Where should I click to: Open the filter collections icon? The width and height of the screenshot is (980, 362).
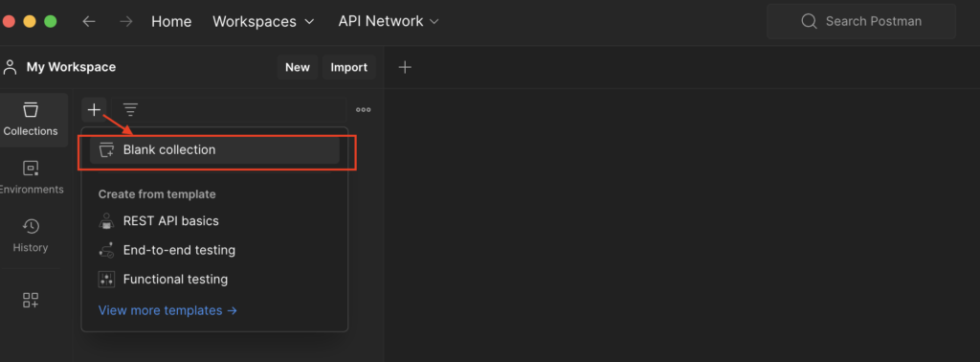click(x=130, y=110)
